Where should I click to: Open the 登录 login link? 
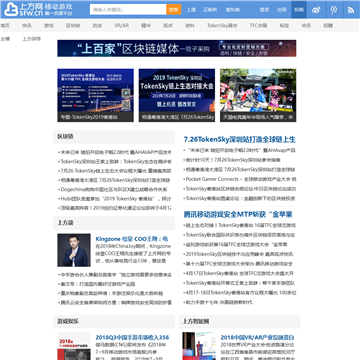point(264,10)
